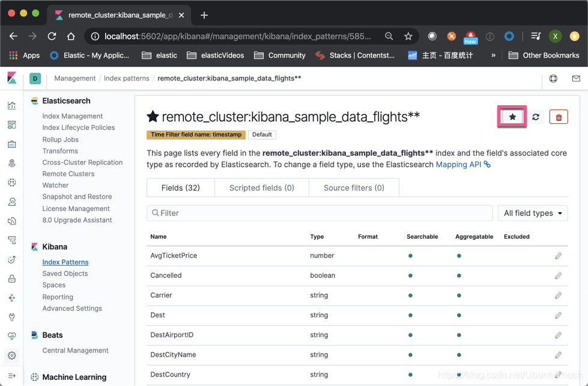588x386 pixels.
Task: Open Watcher in the management menu
Action: coord(55,185)
